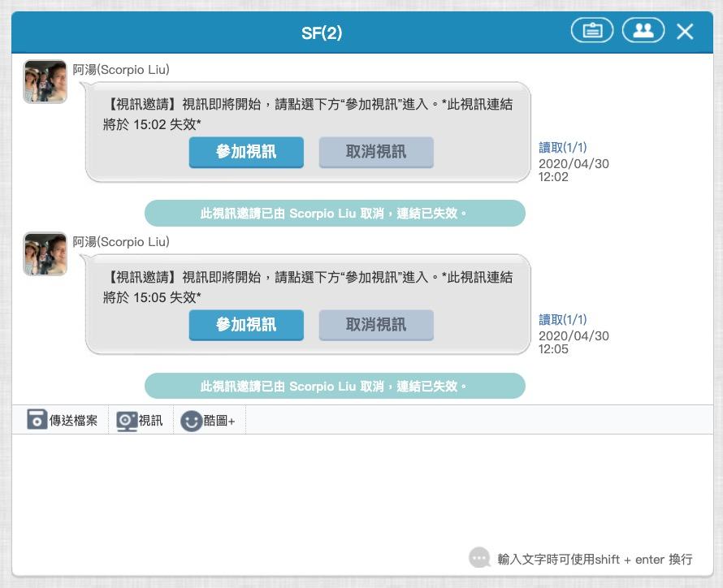Click first cancelled-invitation notice banner
Screen dimensions: 723x588
(335, 214)
